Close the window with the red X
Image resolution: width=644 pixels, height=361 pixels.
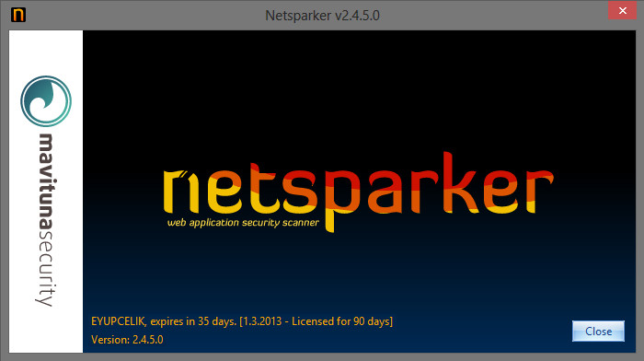click(622, 11)
